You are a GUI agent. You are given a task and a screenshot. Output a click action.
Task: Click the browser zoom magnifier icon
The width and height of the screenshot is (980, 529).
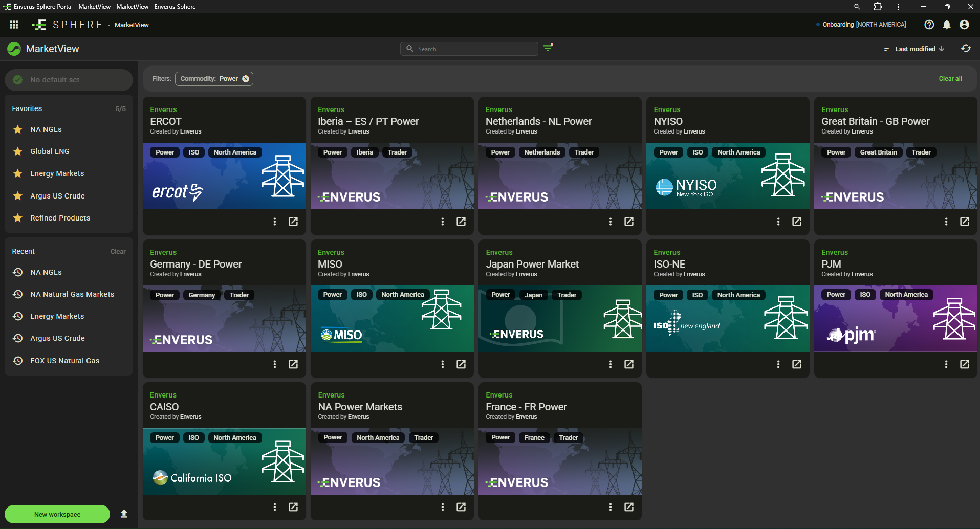point(857,7)
